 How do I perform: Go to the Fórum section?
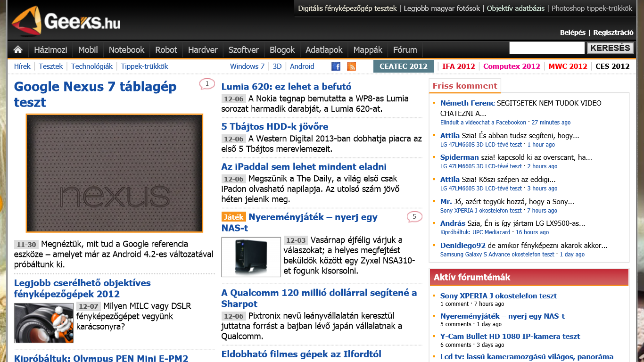[405, 50]
